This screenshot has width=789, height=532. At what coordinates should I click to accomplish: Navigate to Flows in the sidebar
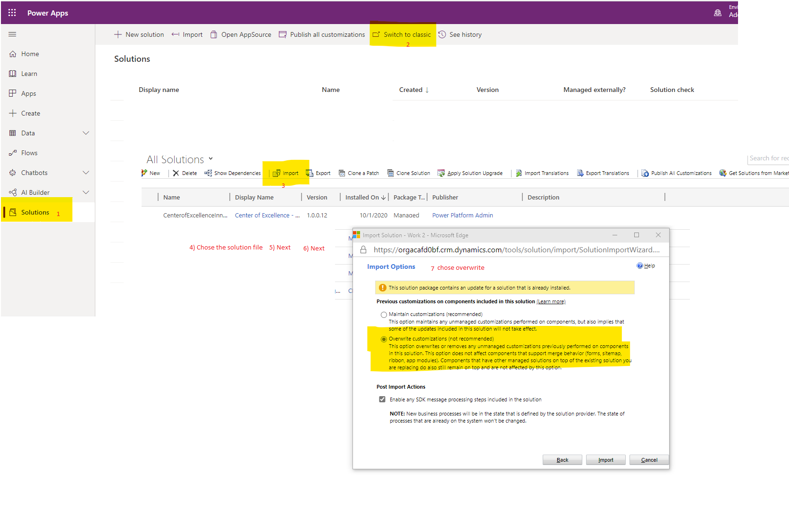tap(30, 152)
